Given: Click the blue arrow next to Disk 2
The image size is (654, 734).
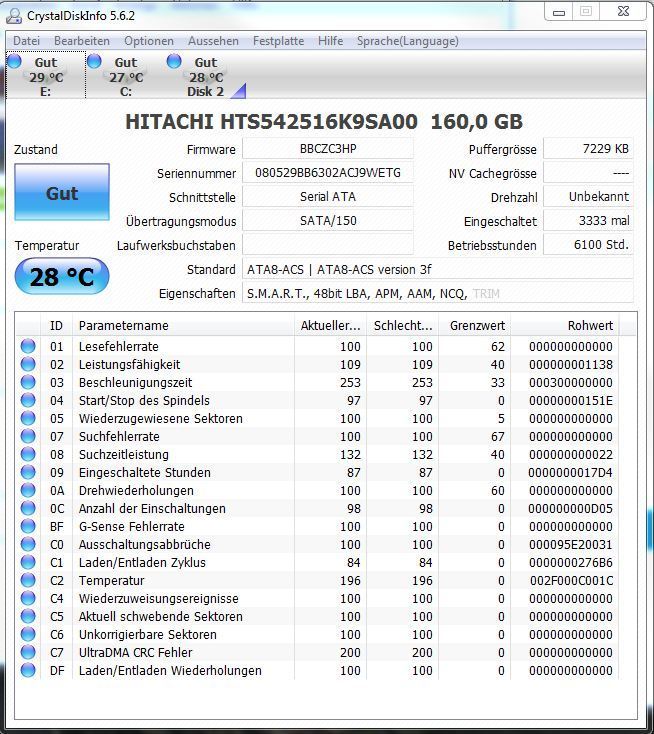Looking at the screenshot, I should click(x=239, y=91).
